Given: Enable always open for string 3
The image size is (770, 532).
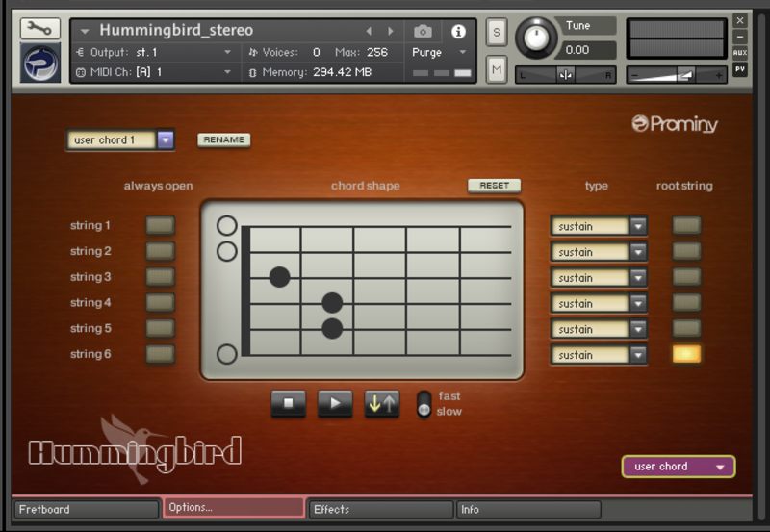Looking at the screenshot, I should tap(160, 276).
